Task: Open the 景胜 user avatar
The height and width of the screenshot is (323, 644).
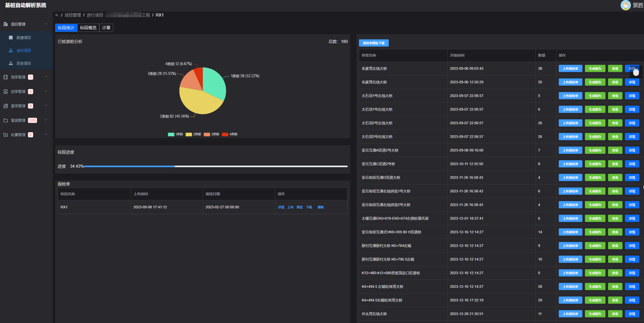Action: (x=625, y=5)
